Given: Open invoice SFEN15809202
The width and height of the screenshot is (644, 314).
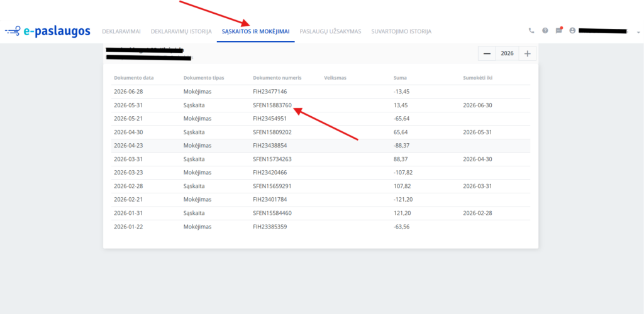Looking at the screenshot, I should point(272,132).
